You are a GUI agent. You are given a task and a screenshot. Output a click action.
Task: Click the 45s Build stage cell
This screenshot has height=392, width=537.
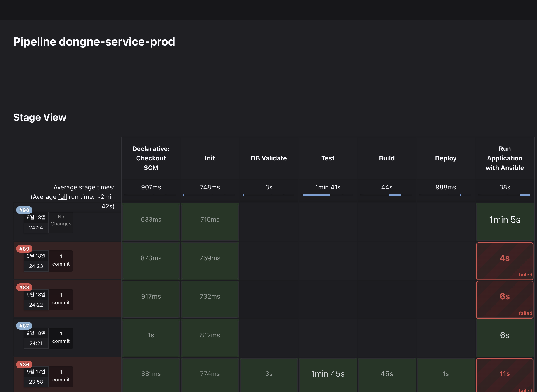(x=386, y=374)
